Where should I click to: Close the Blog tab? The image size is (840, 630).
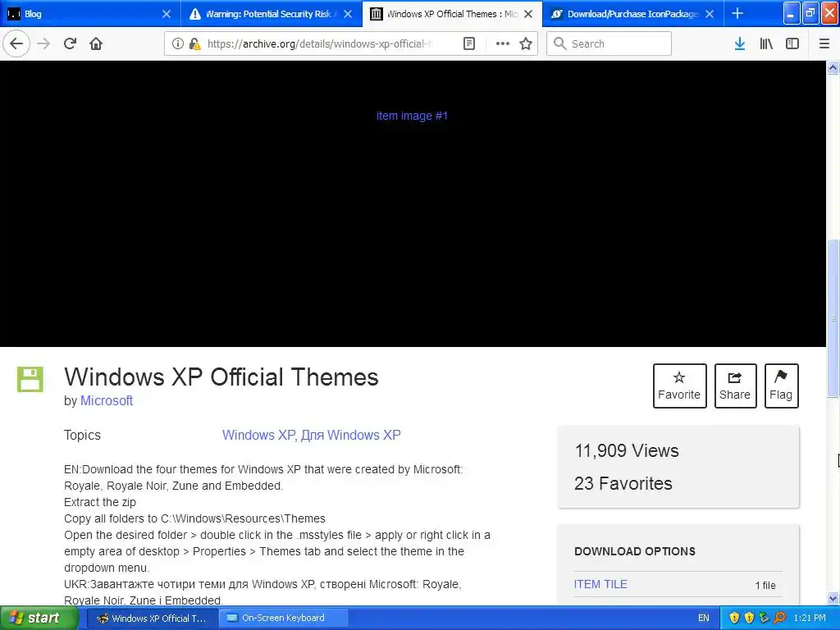click(167, 14)
